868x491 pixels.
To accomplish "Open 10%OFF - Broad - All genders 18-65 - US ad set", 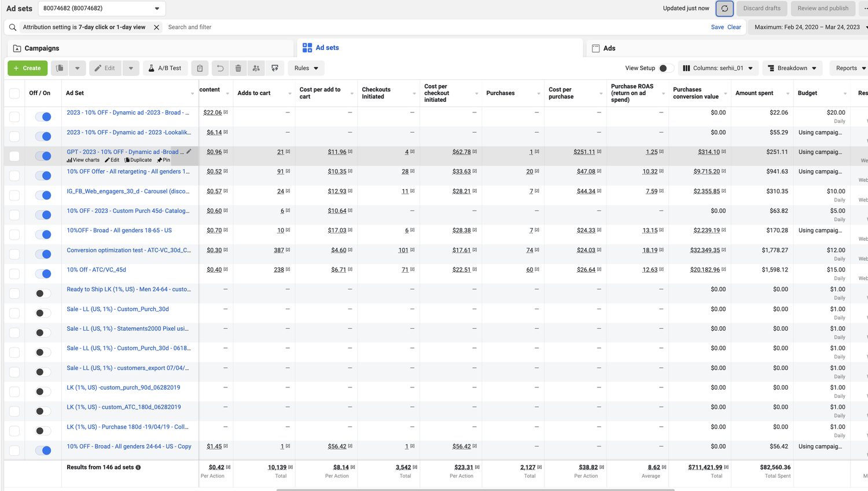I will point(119,230).
